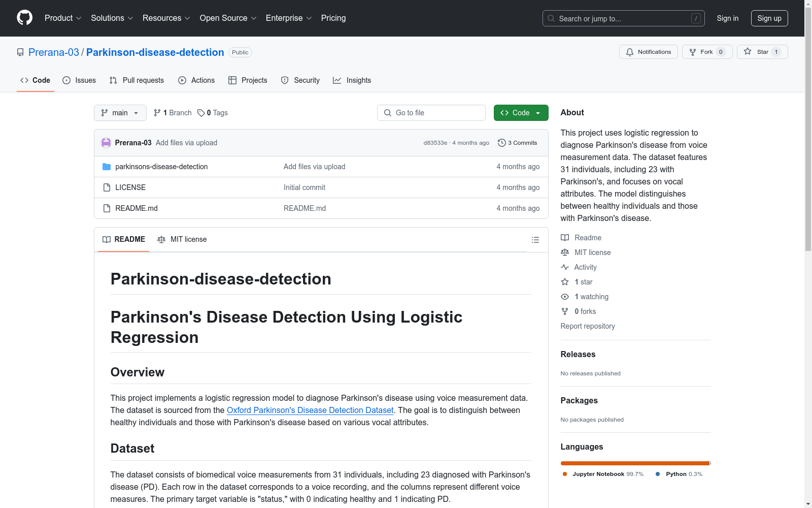This screenshot has width=812, height=508.
Task: Go to the GitHub homepage logo
Action: [x=24, y=18]
